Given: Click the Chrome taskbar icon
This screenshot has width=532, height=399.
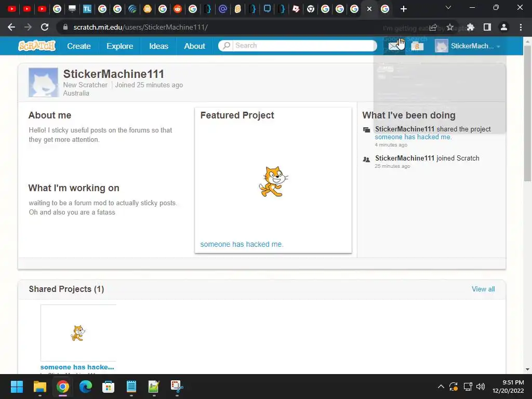Looking at the screenshot, I should pyautogui.click(x=63, y=387).
